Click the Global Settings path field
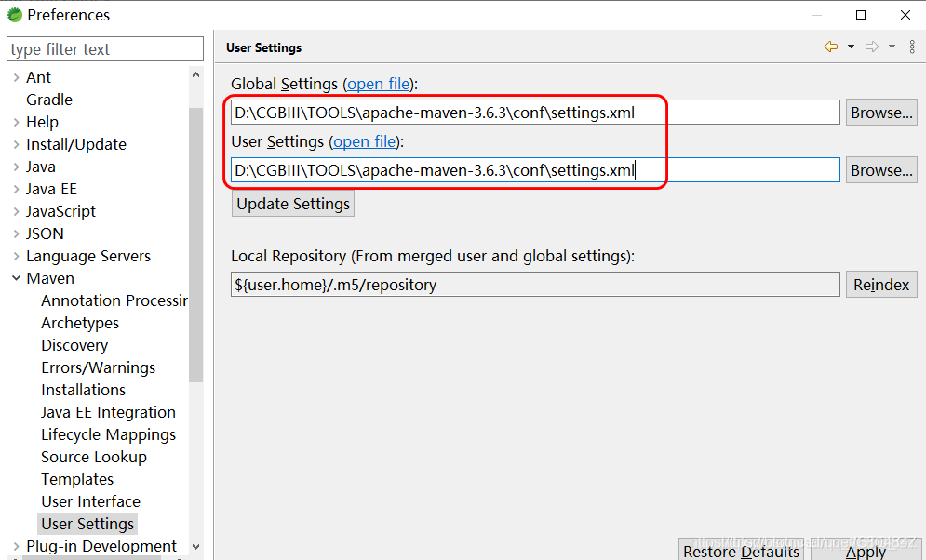The image size is (926, 560). pos(535,113)
